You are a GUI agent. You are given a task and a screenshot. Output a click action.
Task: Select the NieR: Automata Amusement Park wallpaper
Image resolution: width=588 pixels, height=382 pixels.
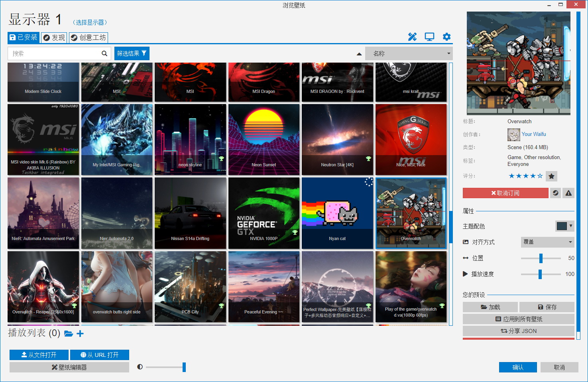point(43,213)
